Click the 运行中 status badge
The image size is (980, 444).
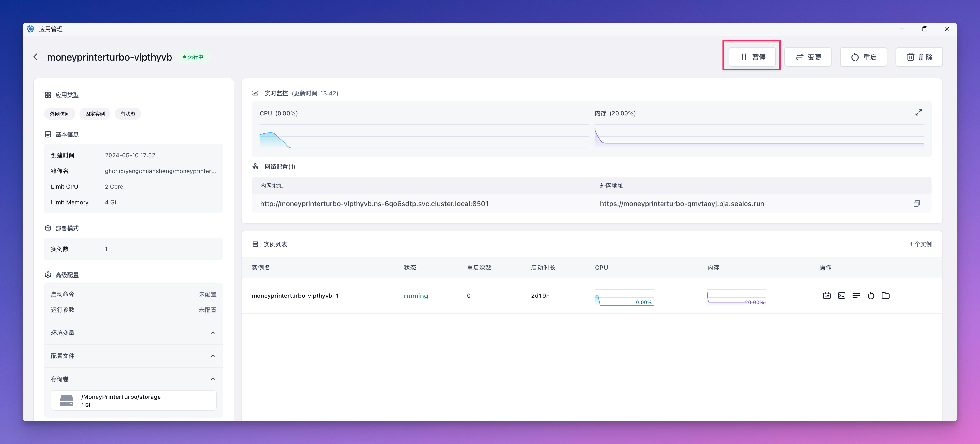coord(193,57)
